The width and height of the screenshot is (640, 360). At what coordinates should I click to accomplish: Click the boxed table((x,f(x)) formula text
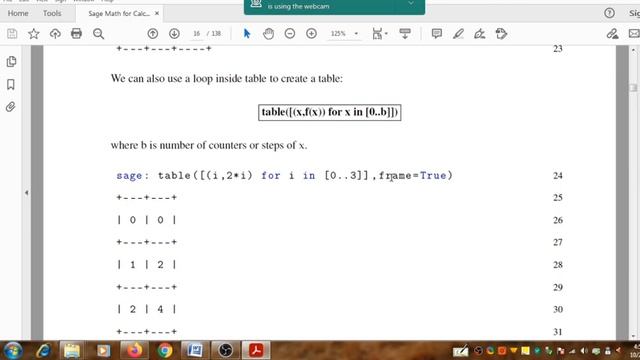329,112
